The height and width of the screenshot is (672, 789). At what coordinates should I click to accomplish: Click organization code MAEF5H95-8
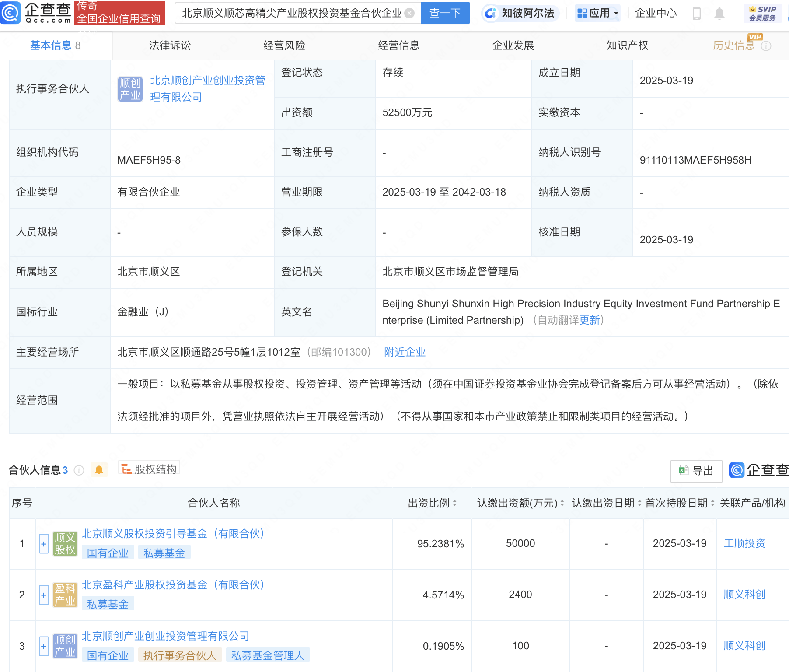pos(149,160)
